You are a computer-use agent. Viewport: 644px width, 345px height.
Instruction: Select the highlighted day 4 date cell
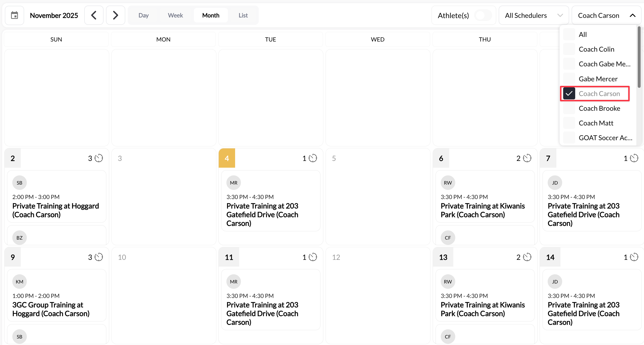click(x=227, y=158)
